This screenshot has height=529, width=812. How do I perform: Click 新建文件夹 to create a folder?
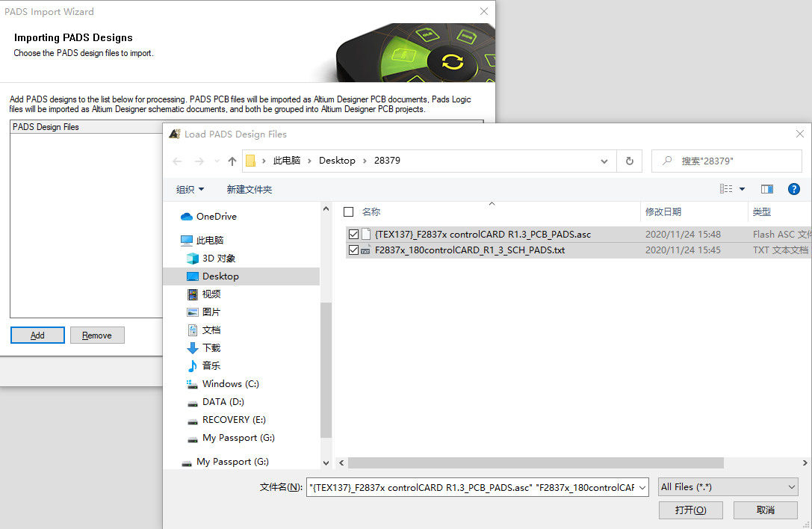(249, 190)
